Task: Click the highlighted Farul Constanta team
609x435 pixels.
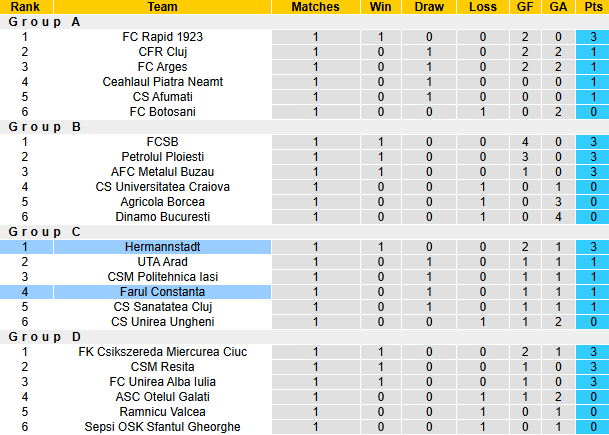Action: 162,292
